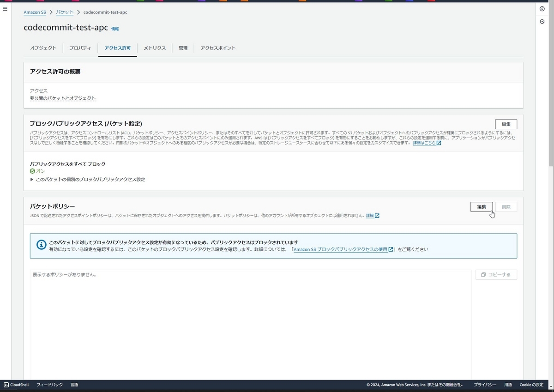
Task: Open the 非公開のバケットとオブジェクト link
Action: pyautogui.click(x=62, y=98)
